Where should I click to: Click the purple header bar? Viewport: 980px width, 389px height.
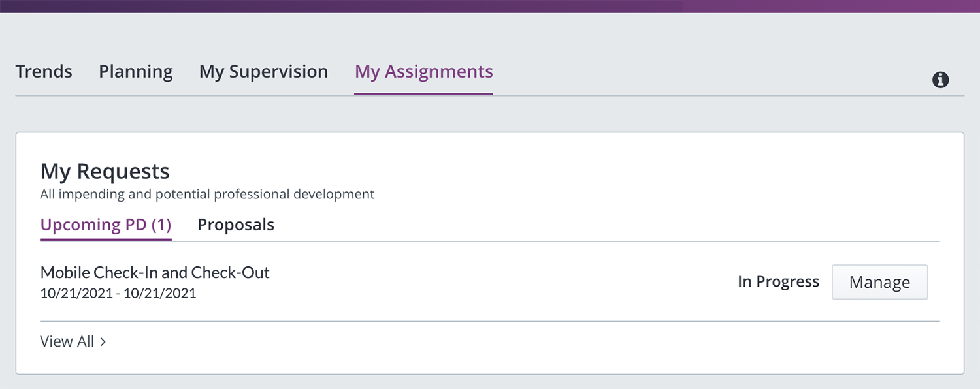(490, 6)
